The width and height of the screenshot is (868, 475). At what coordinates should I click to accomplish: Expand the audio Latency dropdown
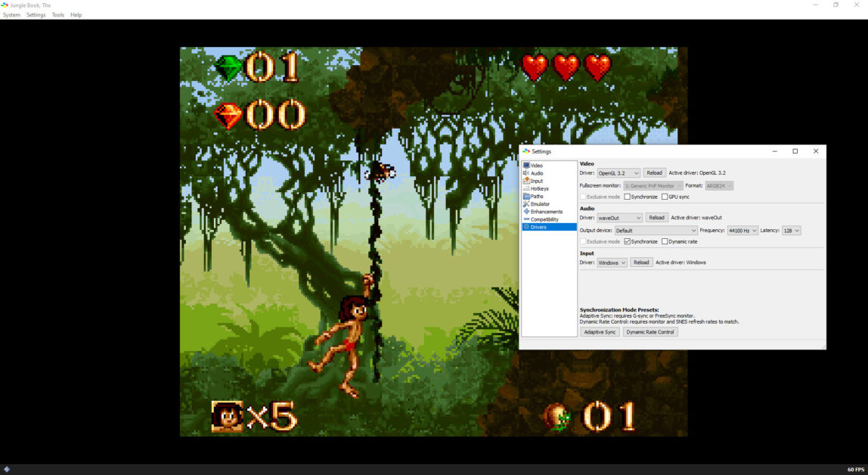tap(791, 231)
